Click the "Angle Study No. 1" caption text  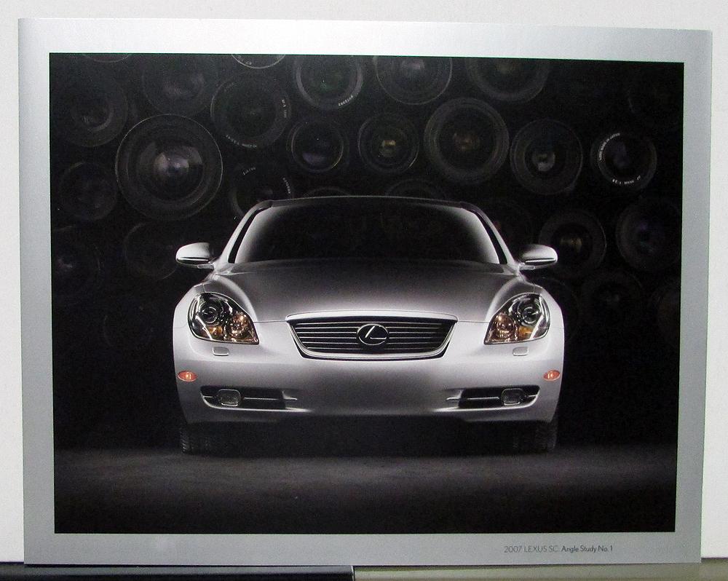click(587, 550)
